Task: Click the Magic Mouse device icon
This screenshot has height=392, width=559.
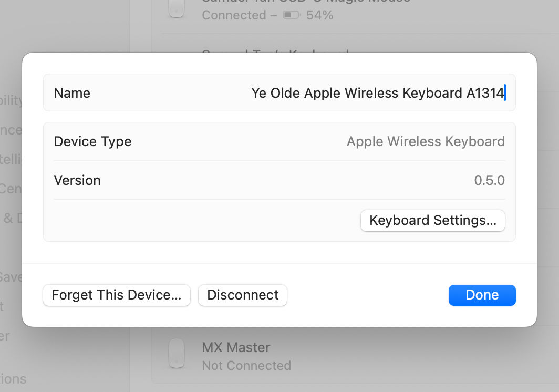Action: 176,8
